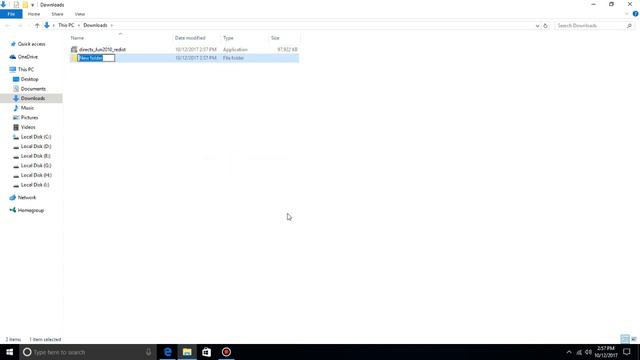Screen dimensions: 640x360
Task: Open the Share ribbon tab
Action: coord(57,14)
